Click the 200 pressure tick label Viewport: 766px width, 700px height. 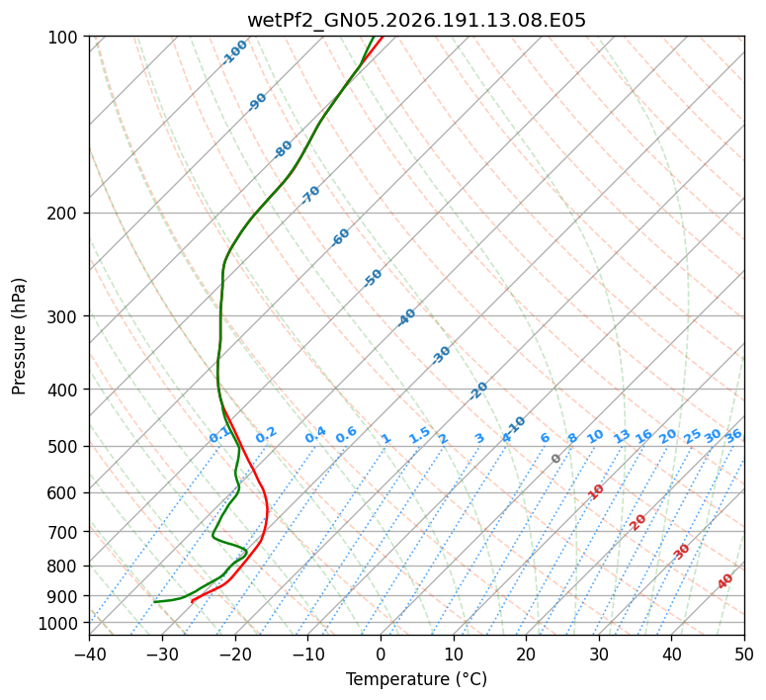64,214
